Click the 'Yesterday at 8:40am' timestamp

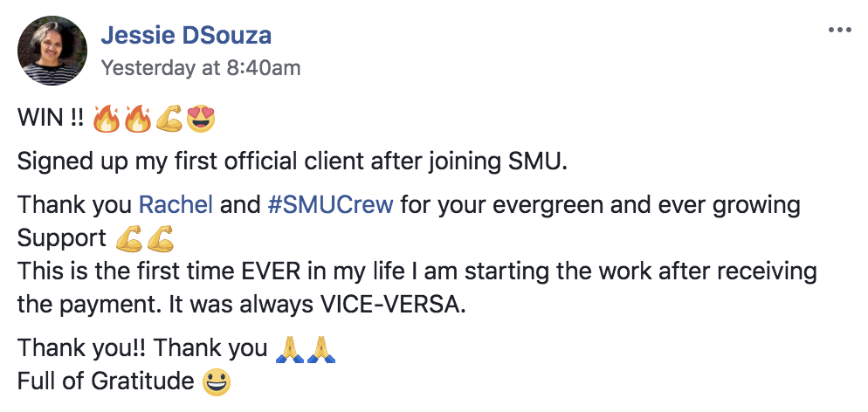[x=200, y=67]
